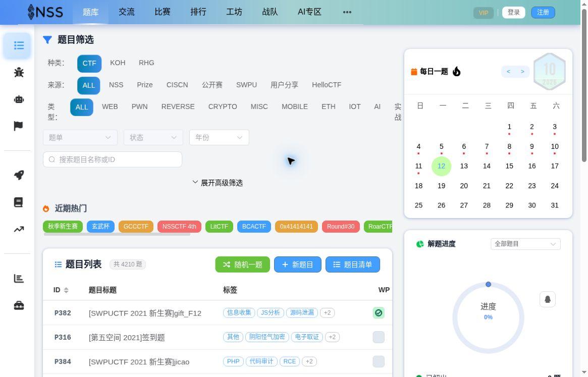Click the 秋季新生赛 hot tag
Screen dimensions: 588x377
(63, 227)
